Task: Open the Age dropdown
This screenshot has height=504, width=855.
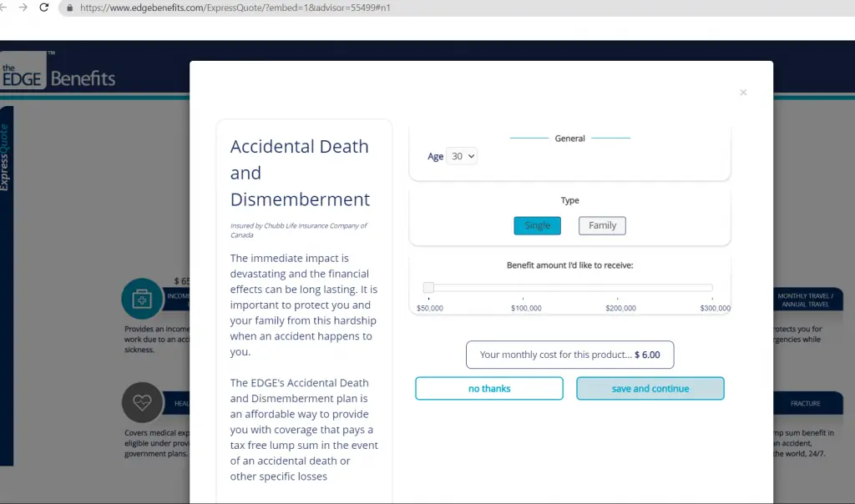Action: coord(462,156)
